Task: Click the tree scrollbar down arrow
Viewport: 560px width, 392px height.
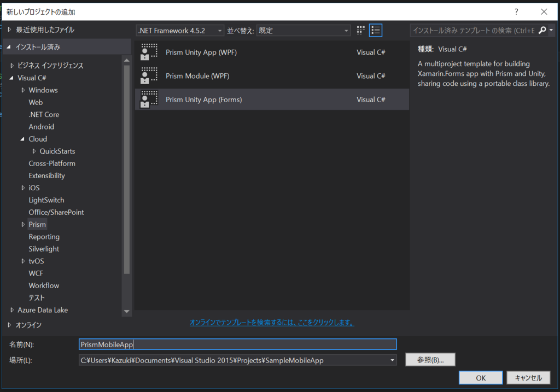Action: (x=126, y=311)
